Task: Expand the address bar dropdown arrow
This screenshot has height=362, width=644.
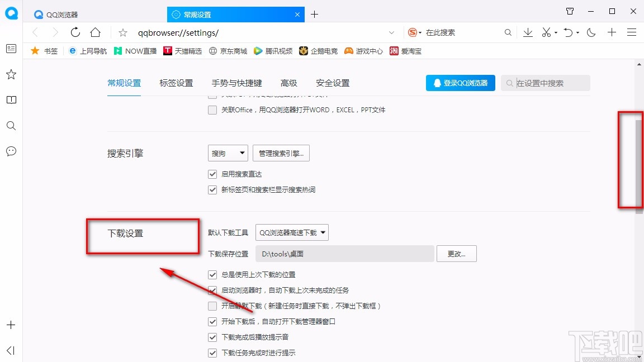Action: click(391, 32)
